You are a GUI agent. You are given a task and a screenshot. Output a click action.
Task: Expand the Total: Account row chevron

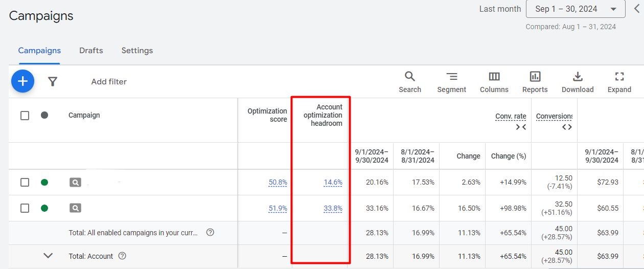coord(48,255)
